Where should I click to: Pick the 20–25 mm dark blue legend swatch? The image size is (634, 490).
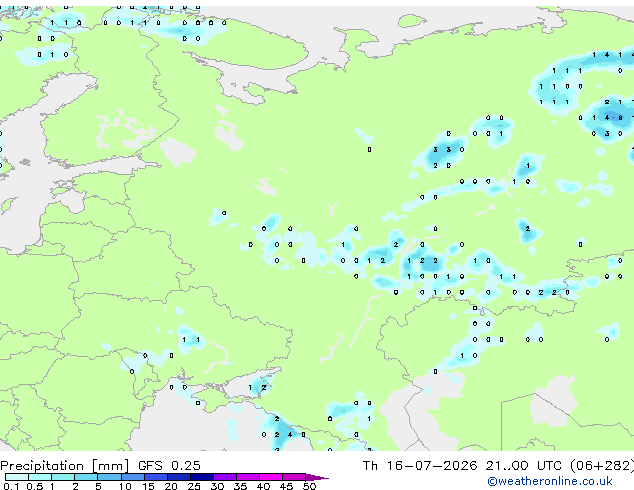pyautogui.click(x=179, y=477)
